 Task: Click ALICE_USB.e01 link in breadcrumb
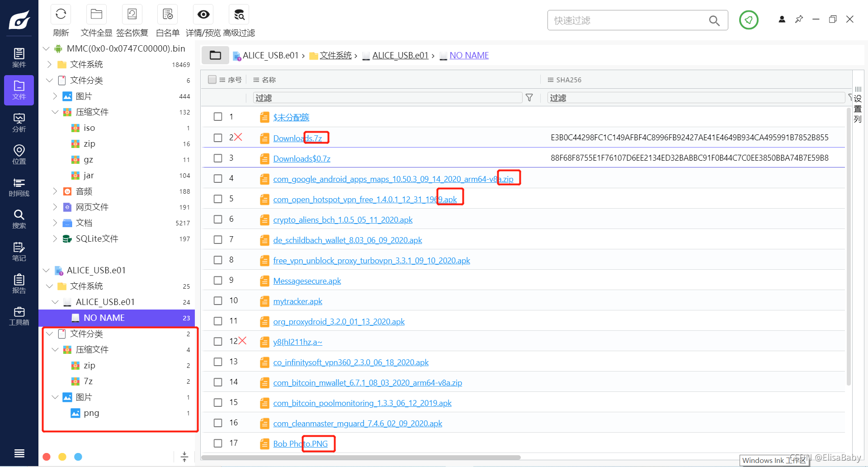pyautogui.click(x=400, y=55)
